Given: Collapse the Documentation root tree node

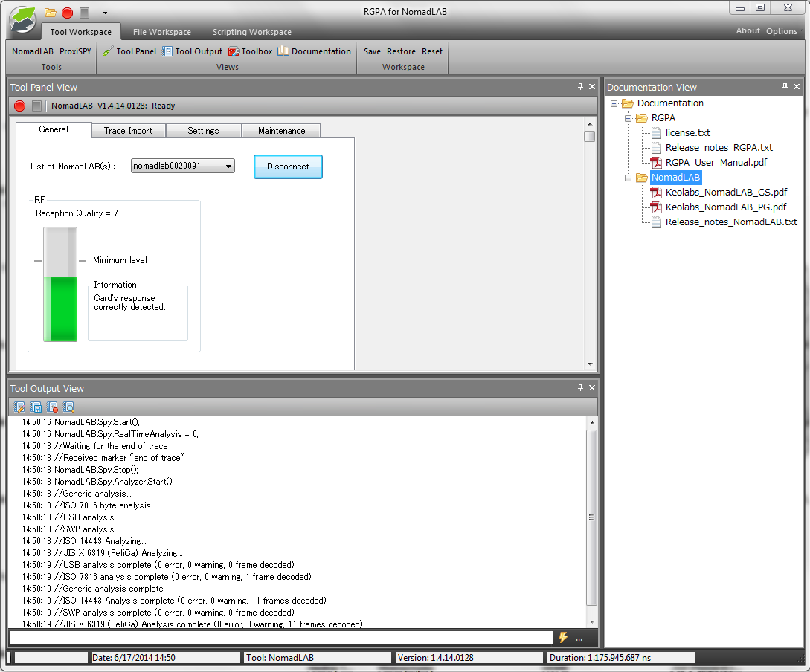Looking at the screenshot, I should [614, 103].
